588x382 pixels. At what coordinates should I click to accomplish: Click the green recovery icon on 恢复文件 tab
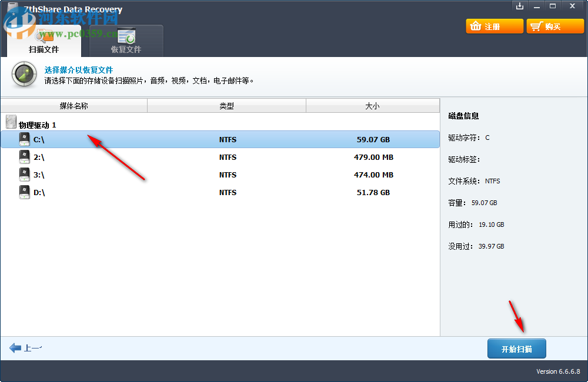tap(126, 36)
